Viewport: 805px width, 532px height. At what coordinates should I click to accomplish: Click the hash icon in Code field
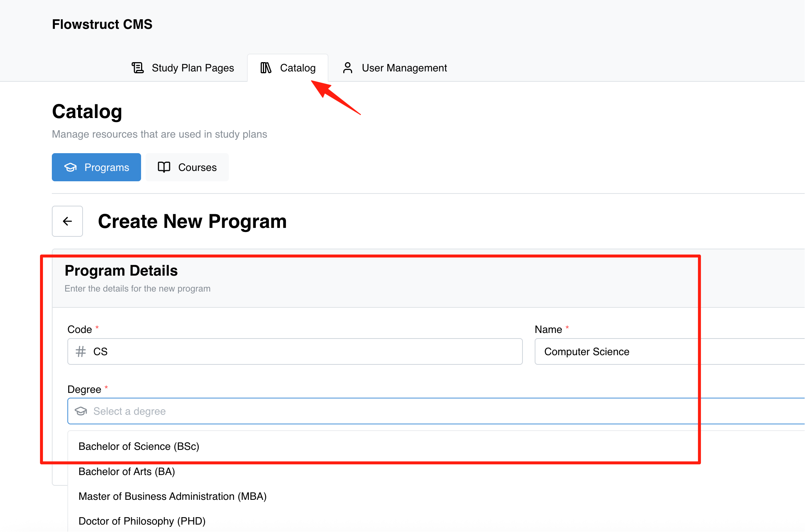pyautogui.click(x=81, y=351)
